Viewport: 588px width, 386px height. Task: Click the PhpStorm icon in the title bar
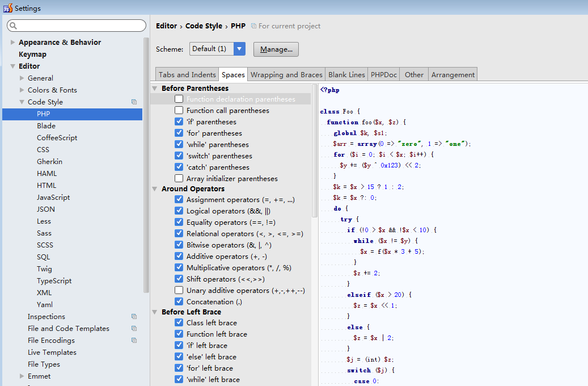7,8
